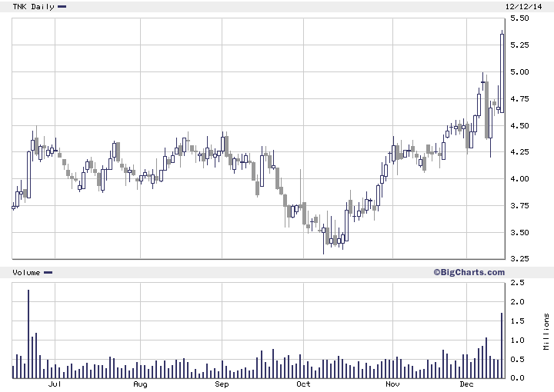Click the blue legend marker beside Volume
This screenshot has width=554, height=392.
48,272
